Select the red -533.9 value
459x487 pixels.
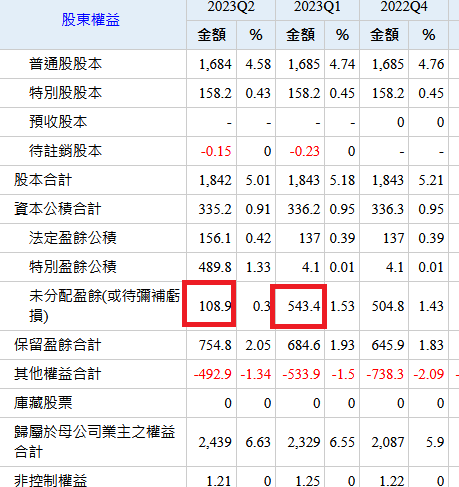[301, 374]
